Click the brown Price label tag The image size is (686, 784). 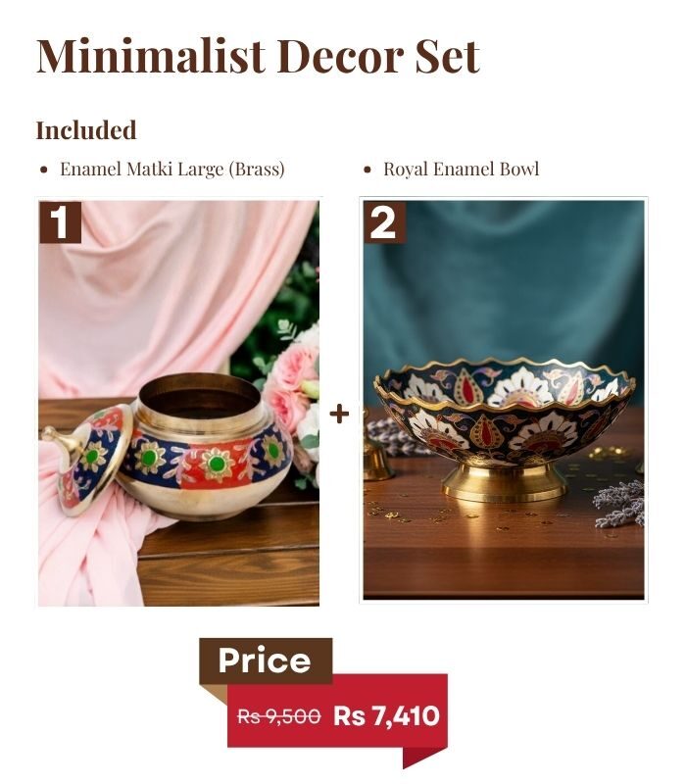266,661
